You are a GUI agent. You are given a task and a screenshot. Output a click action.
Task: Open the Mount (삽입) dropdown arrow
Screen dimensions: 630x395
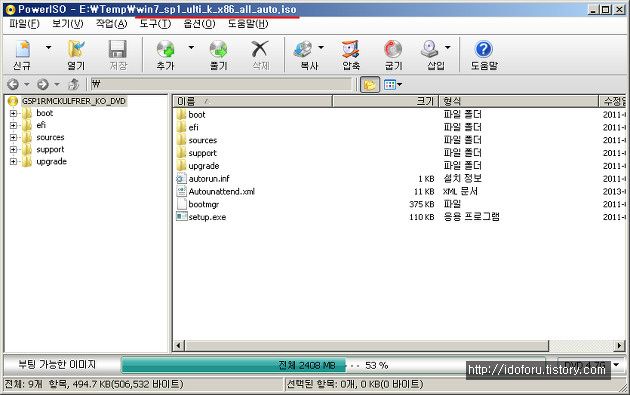click(447, 48)
